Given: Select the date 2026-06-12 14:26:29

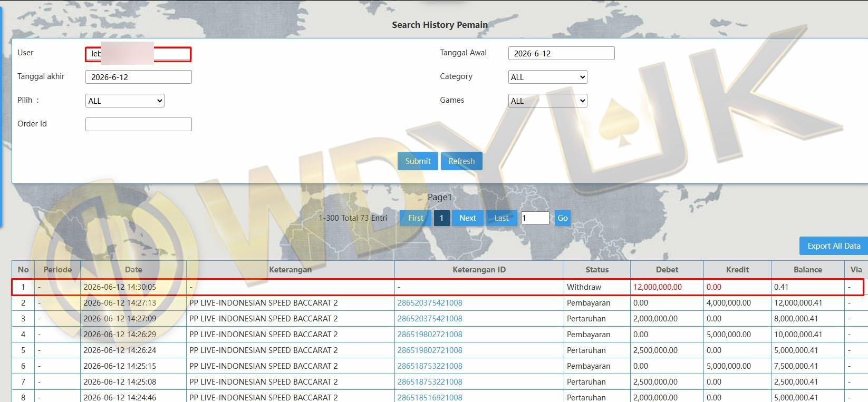Looking at the screenshot, I should point(120,335).
